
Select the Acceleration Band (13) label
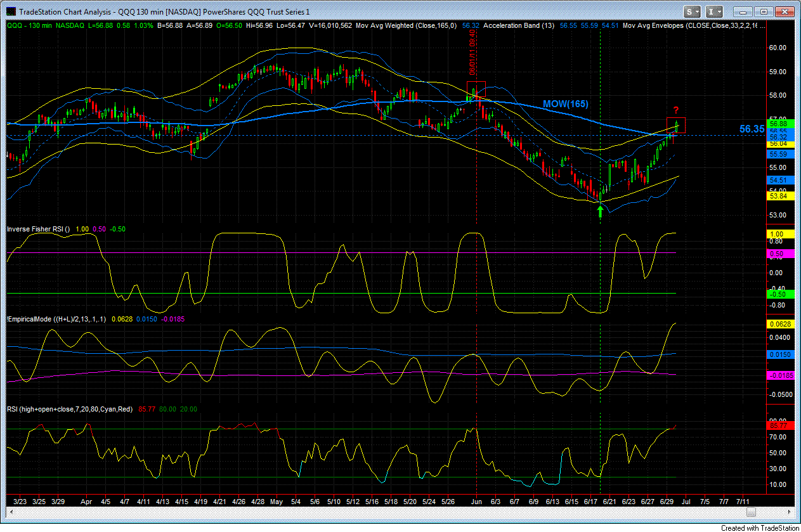[x=519, y=25]
